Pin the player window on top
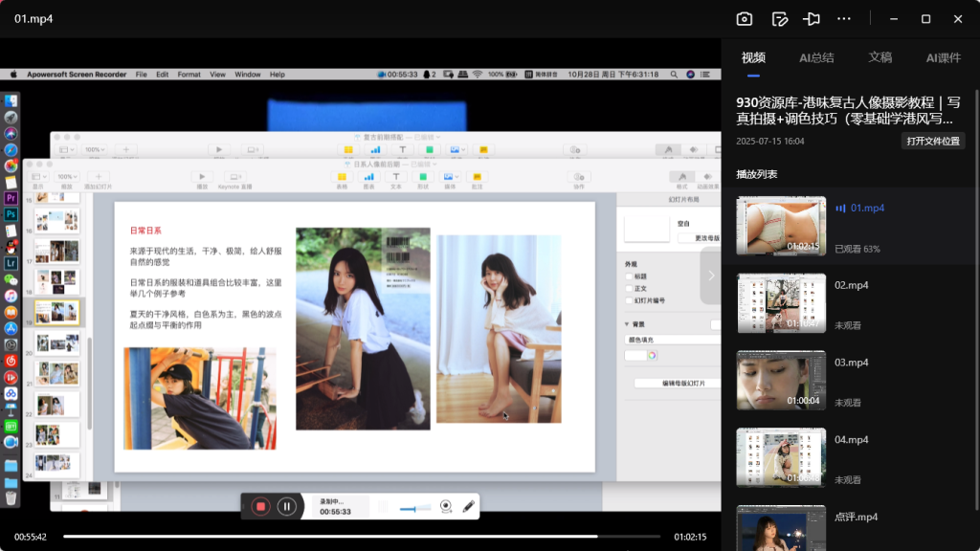Image resolution: width=980 pixels, height=551 pixels. (x=812, y=19)
